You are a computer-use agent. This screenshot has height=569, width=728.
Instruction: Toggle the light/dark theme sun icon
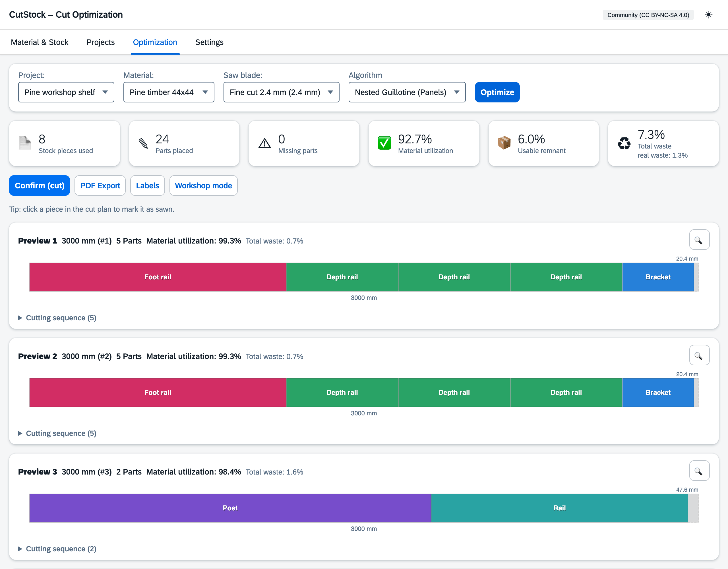click(x=708, y=15)
